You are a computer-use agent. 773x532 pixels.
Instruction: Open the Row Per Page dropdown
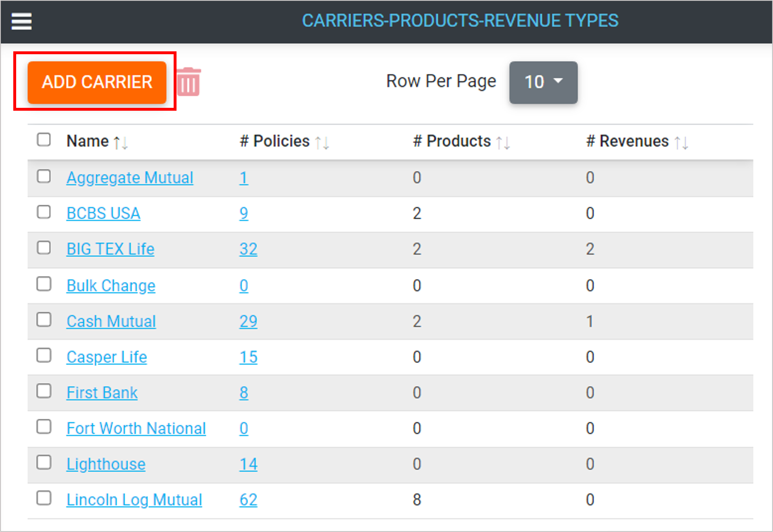tap(543, 82)
